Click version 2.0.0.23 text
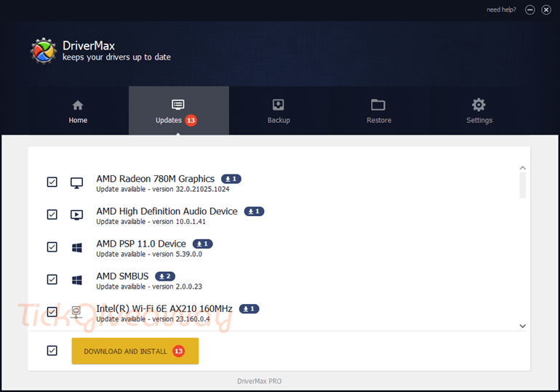The width and height of the screenshot is (560, 392). point(177,287)
